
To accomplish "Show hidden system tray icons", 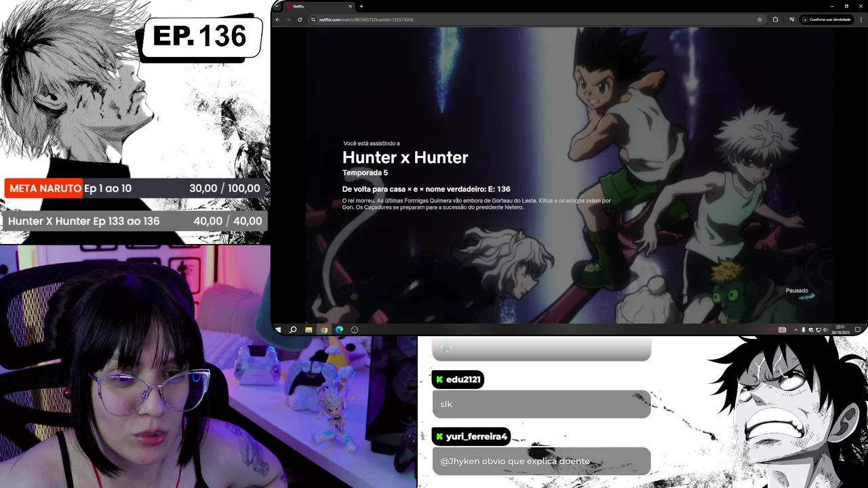I will pyautogui.click(x=796, y=330).
